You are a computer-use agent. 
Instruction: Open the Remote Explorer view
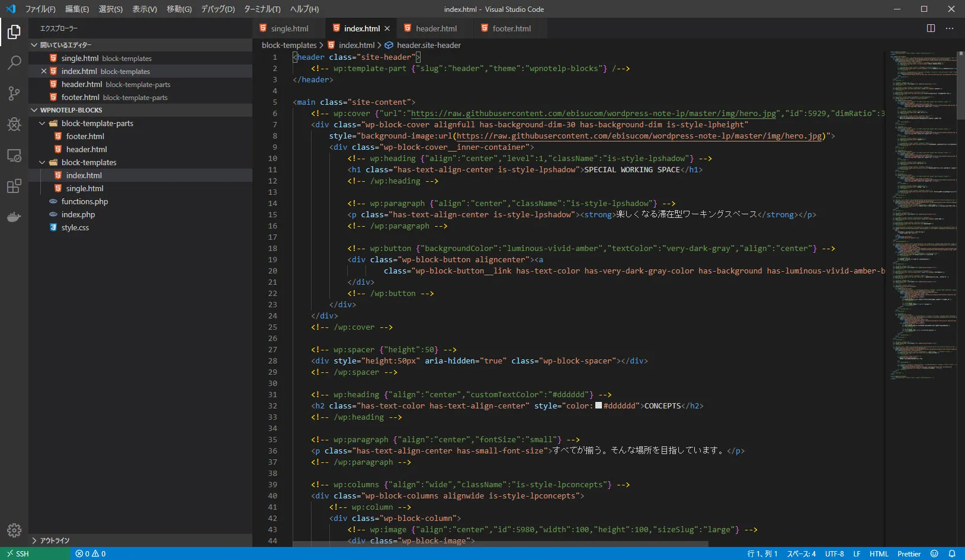click(x=14, y=156)
